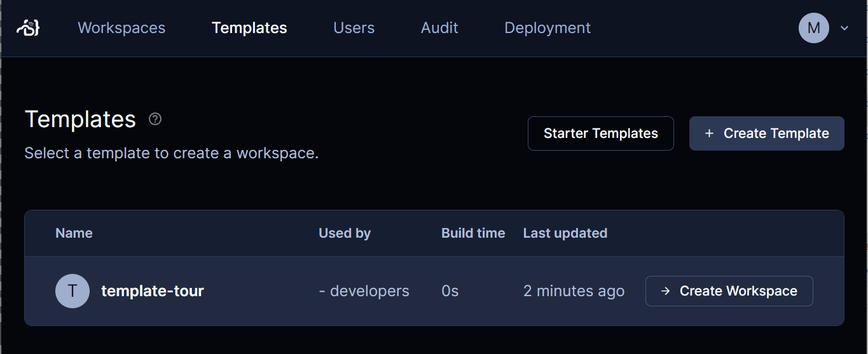Open the template-tour template link
868x354 pixels.
click(153, 291)
